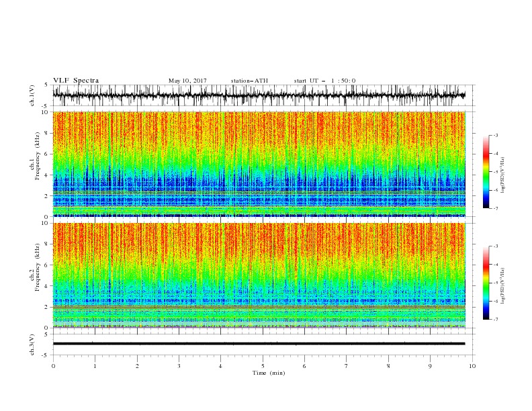Click inside the ch.1 spectrogram panel

[x=259, y=164]
